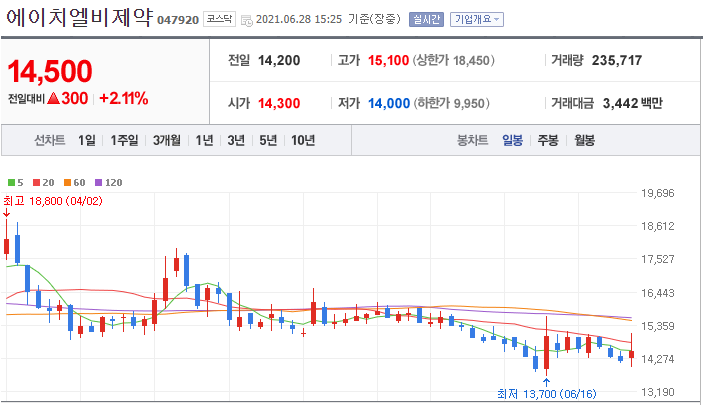
Task: Click the 코스닥 market badge
Action: click(x=219, y=19)
